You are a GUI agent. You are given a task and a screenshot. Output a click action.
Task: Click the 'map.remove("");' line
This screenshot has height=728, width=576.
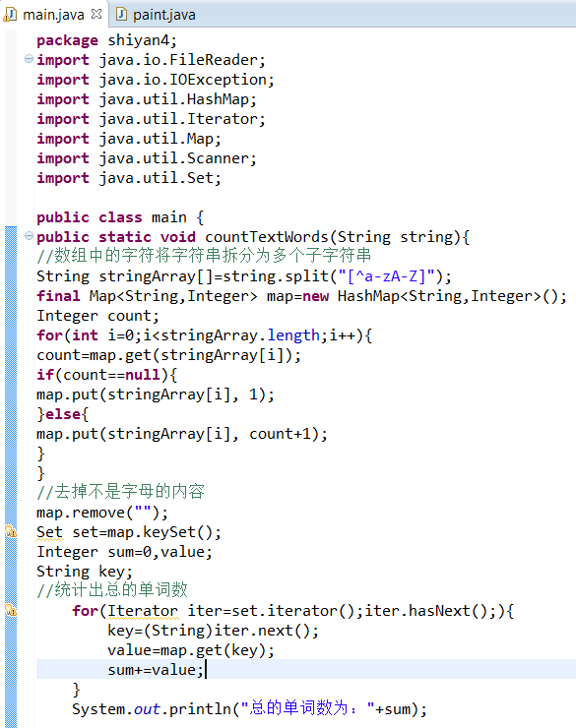(x=102, y=513)
